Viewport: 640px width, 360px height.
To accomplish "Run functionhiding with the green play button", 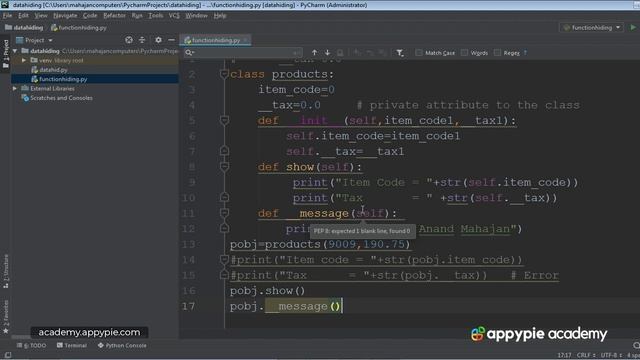I will pos(633,27).
